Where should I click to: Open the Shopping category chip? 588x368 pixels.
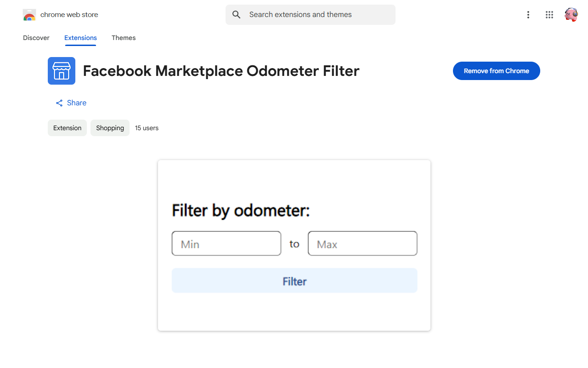tap(110, 128)
